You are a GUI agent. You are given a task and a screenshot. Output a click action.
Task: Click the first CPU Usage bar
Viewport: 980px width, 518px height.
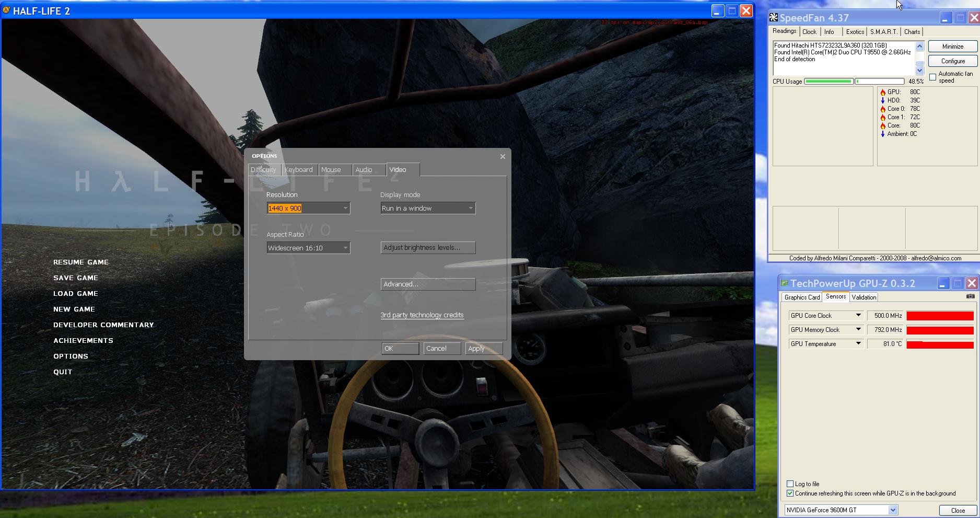tap(829, 82)
